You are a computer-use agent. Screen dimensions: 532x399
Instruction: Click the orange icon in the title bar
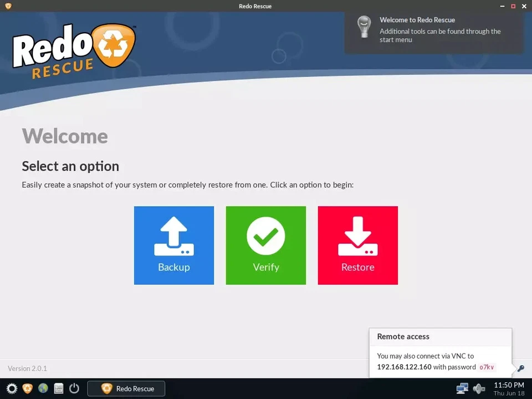7,6
